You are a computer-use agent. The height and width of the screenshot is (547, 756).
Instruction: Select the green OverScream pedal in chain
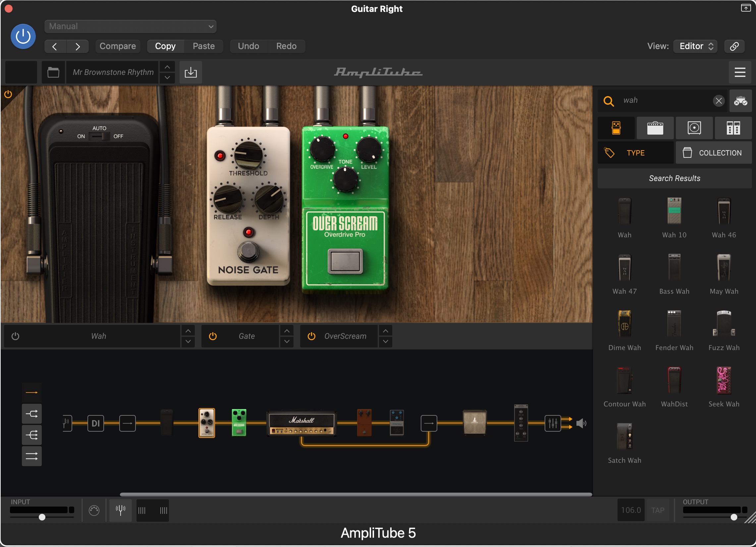click(239, 423)
